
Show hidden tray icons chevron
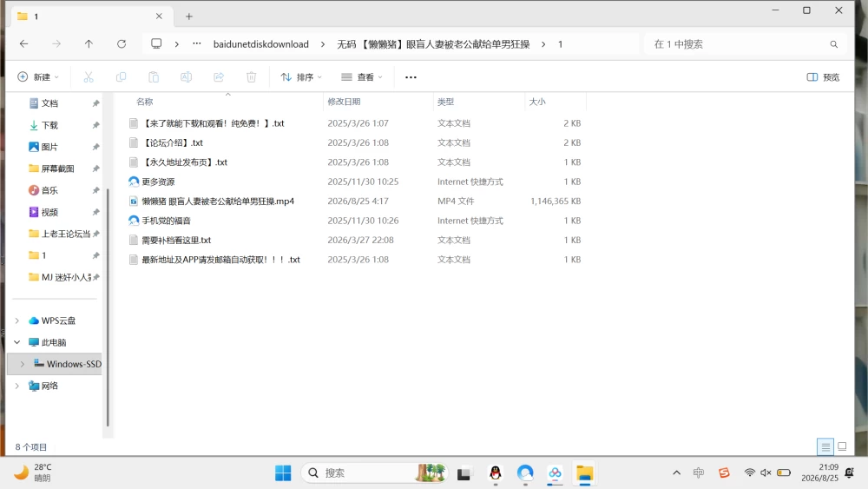(x=676, y=472)
